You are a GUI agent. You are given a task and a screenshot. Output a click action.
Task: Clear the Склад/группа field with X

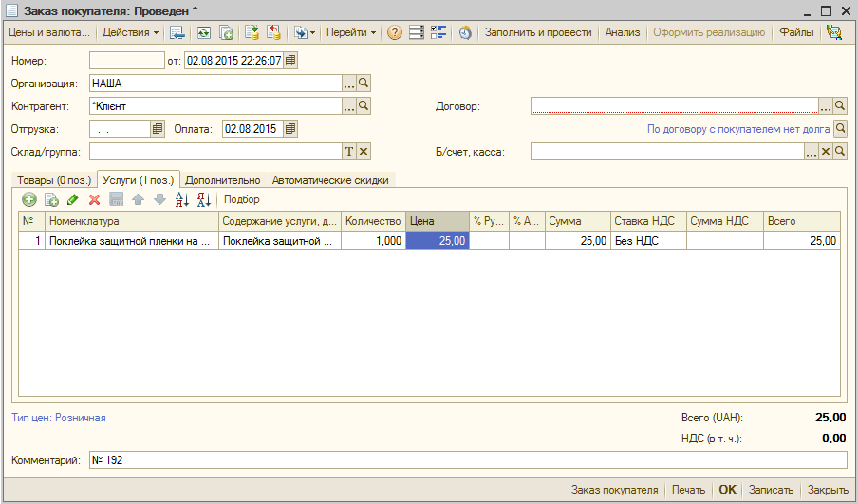(x=364, y=152)
